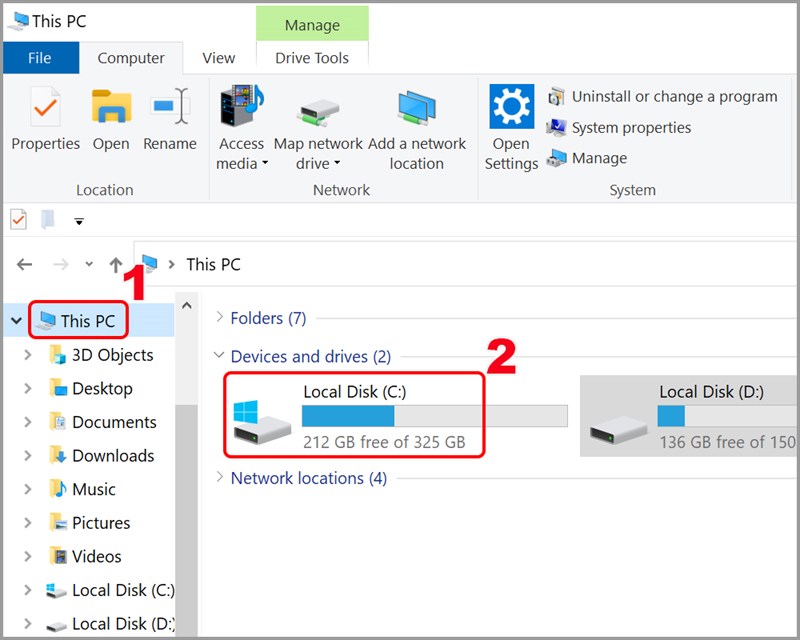Click the navigation pane scrollbar thumb

click(x=187, y=519)
